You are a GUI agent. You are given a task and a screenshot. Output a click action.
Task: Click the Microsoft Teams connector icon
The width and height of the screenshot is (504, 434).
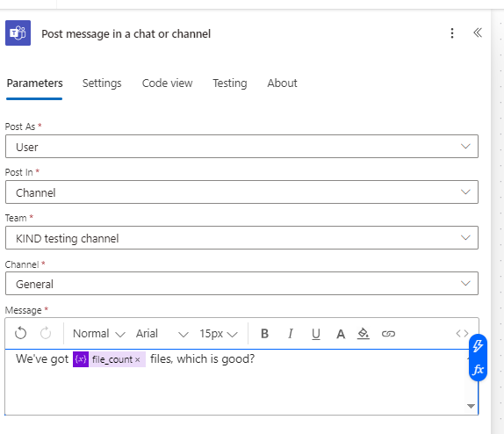[18, 33]
